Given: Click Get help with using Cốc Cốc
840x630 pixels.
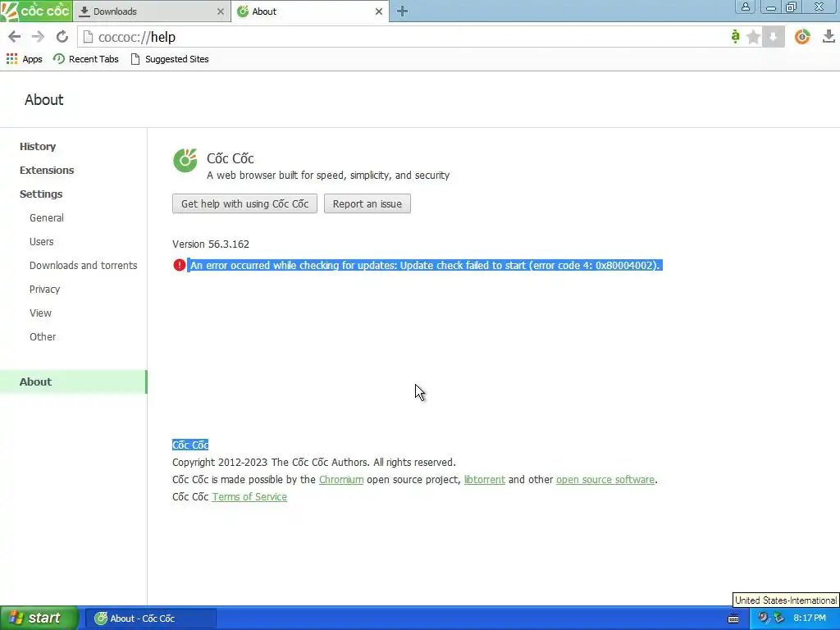Looking at the screenshot, I should coord(244,203).
